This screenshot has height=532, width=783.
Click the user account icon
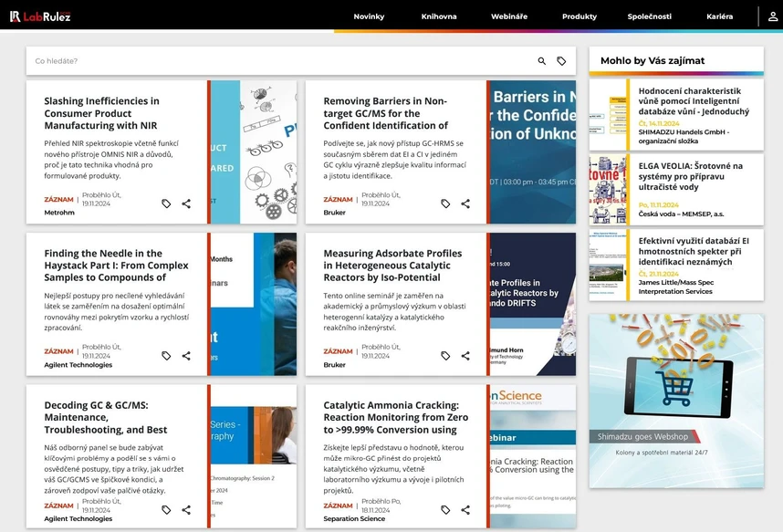[772, 16]
